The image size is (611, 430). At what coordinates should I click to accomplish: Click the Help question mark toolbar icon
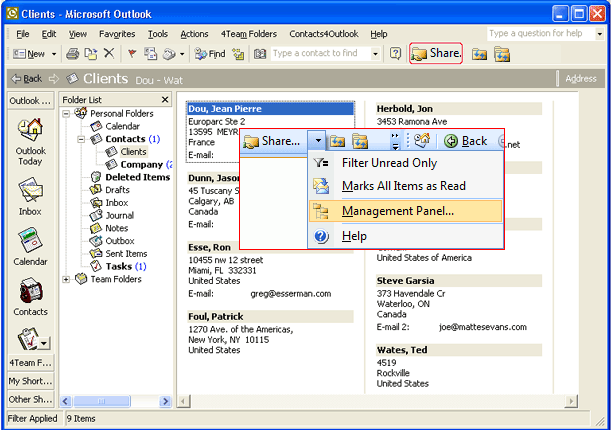coord(395,53)
